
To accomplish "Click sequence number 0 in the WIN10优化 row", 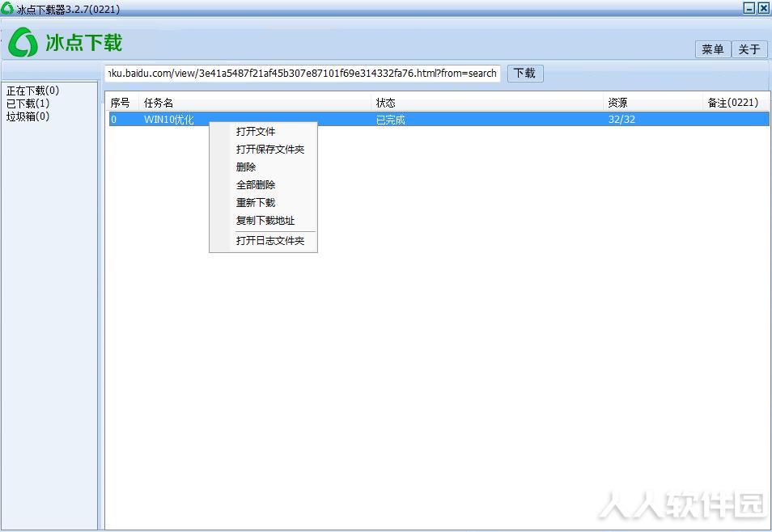I will point(114,119).
